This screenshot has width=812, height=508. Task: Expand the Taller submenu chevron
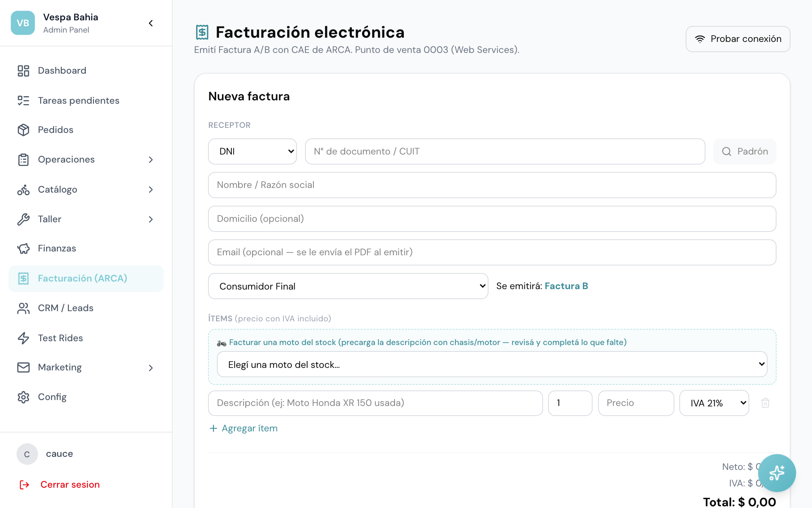151,219
